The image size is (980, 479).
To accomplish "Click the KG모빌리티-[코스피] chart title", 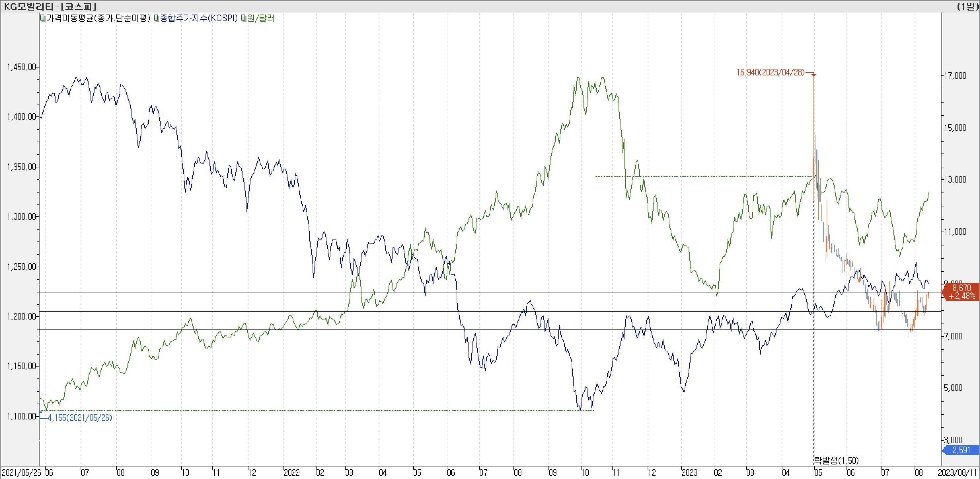I will click(50, 7).
